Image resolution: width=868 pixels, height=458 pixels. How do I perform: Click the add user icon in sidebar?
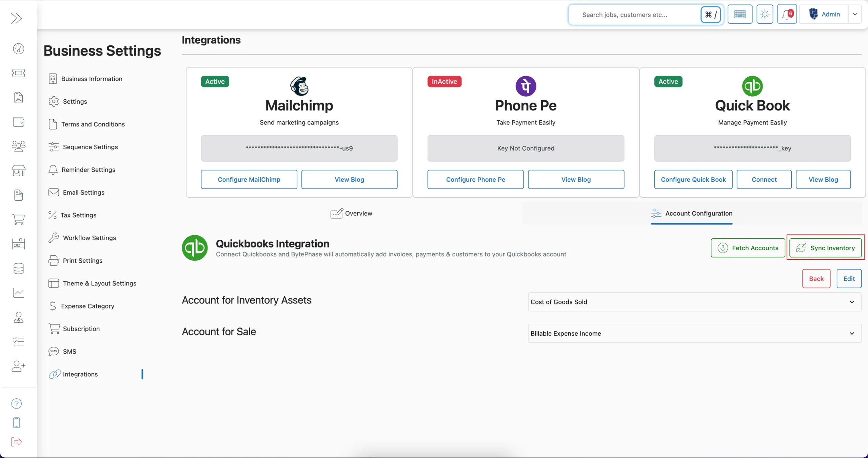[19, 366]
